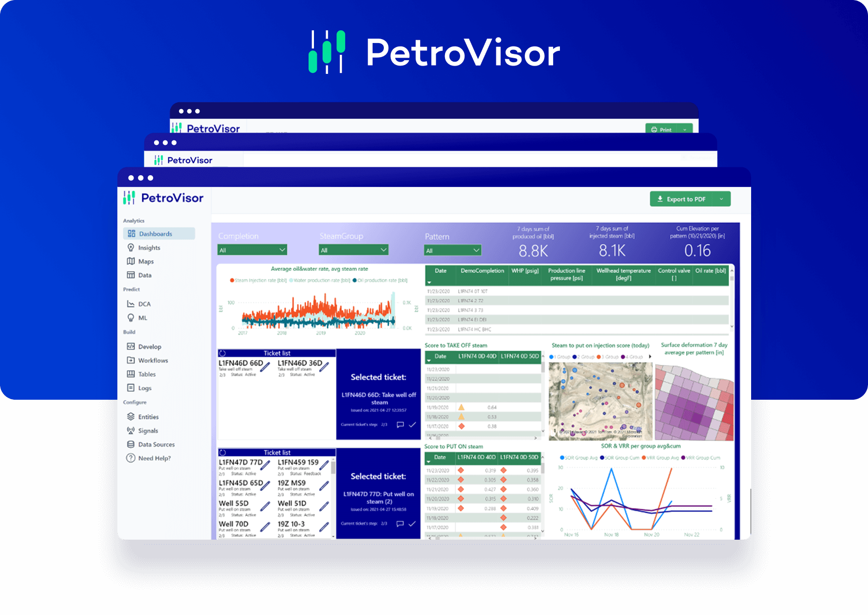Click the Need Help? link

[x=154, y=458]
